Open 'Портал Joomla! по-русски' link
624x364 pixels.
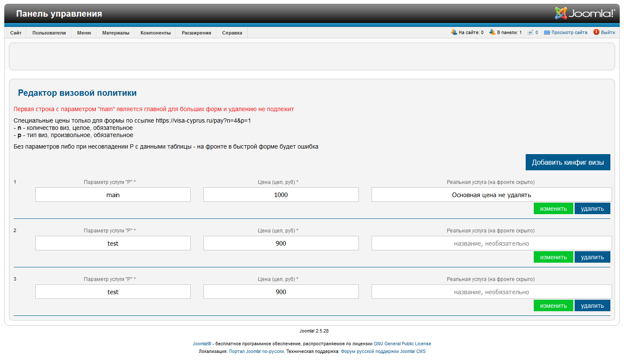tap(256, 351)
